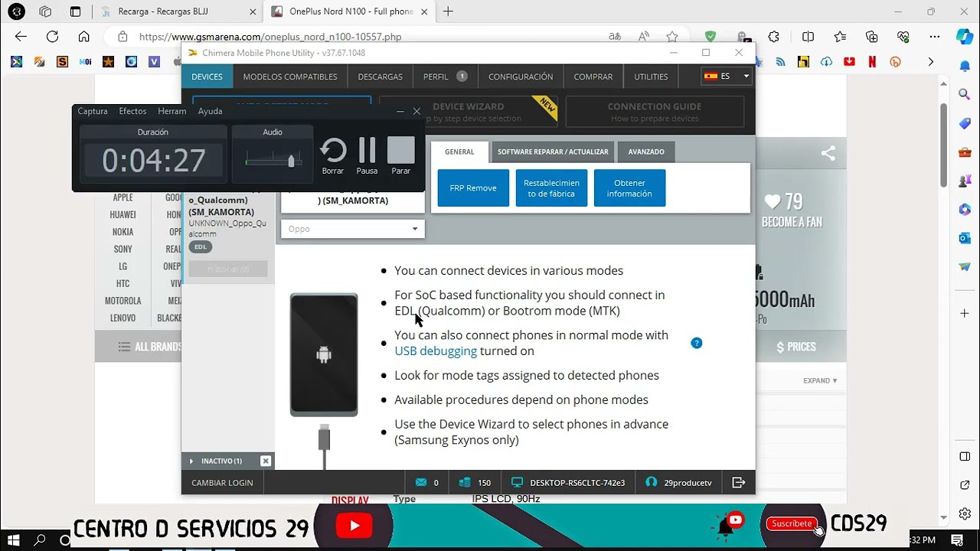Open the ES language dropdown

coord(726,77)
